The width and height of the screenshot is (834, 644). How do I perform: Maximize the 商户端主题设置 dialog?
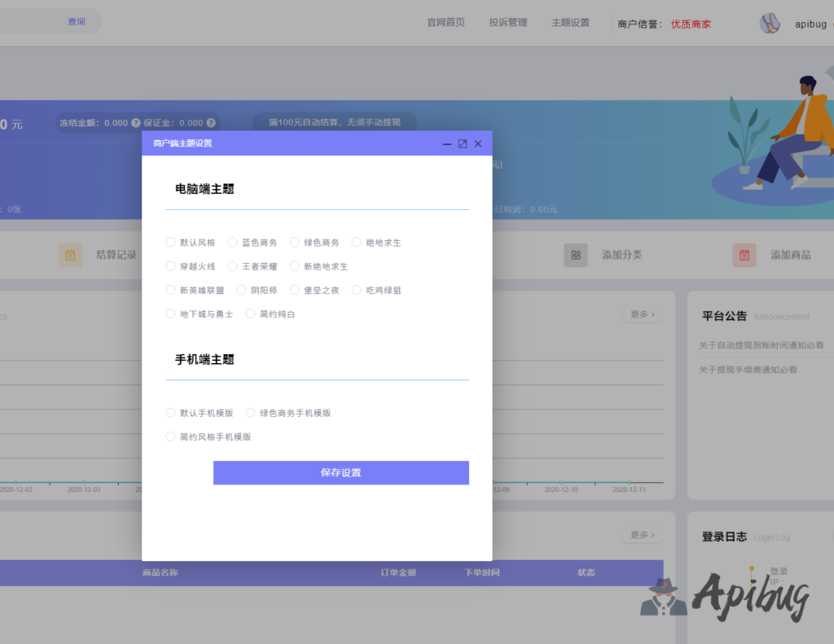(463, 144)
